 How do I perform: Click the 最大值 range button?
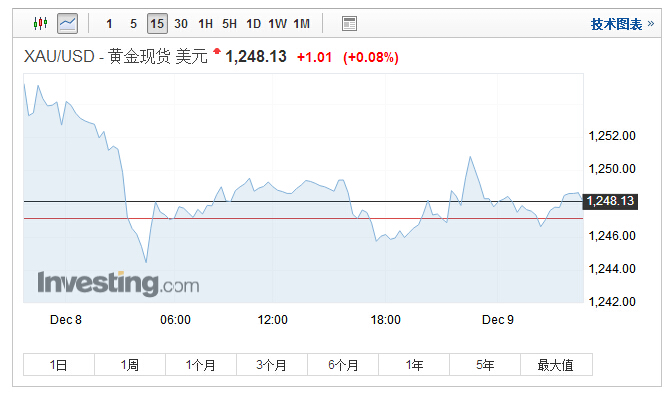click(x=556, y=365)
